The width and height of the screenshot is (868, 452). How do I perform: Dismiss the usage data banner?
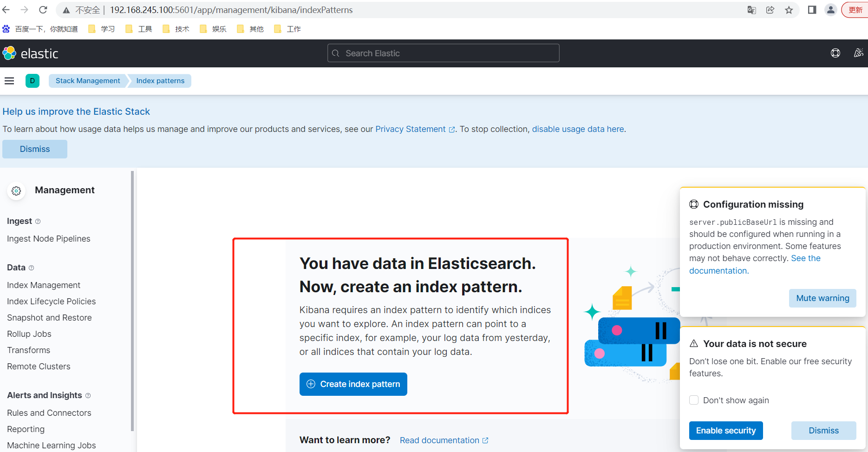point(35,149)
